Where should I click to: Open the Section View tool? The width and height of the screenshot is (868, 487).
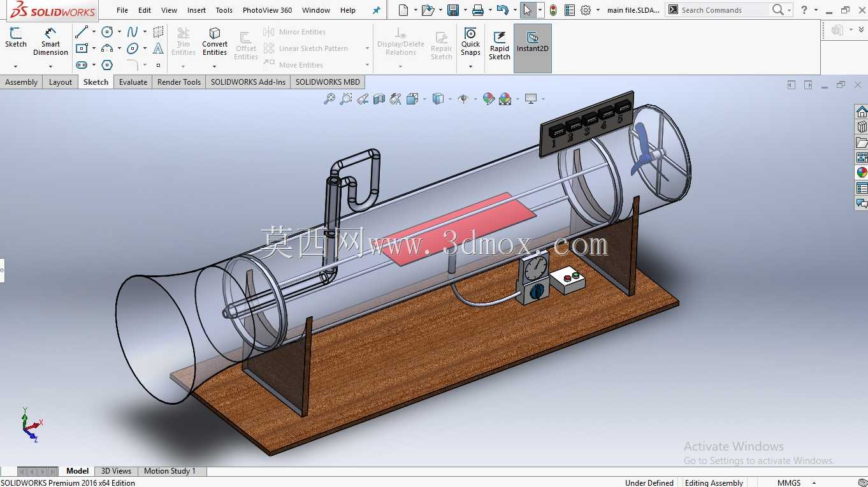(379, 99)
